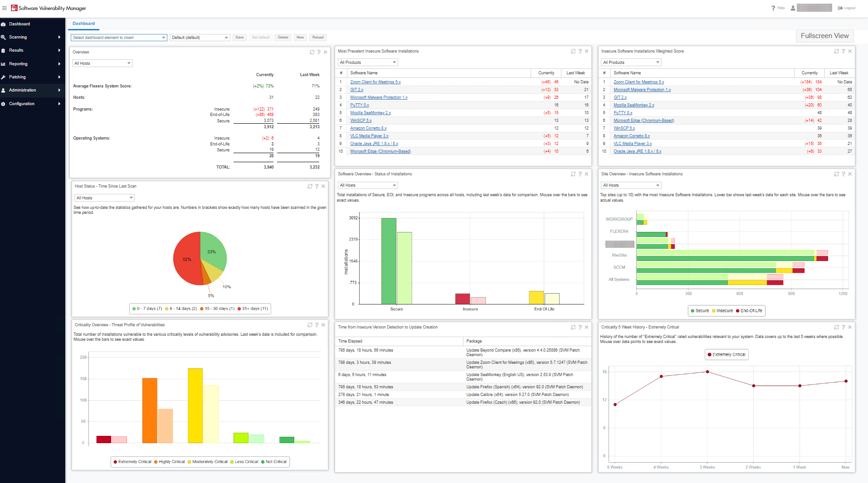The height and width of the screenshot is (483, 868).
Task: Open the Select dashboard element to insert dropdown
Action: pos(119,38)
